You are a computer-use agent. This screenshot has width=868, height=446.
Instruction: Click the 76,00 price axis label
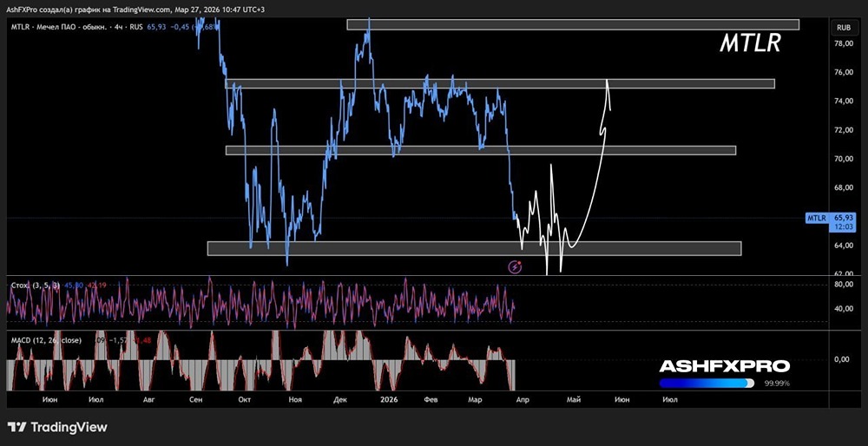(842, 73)
